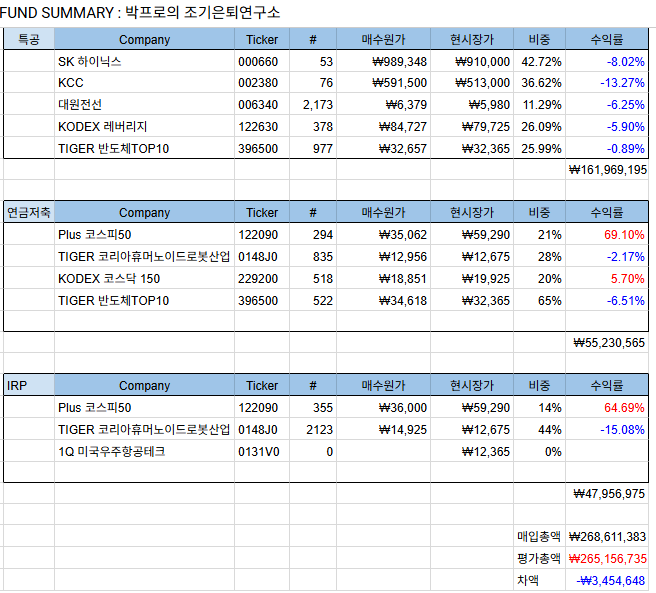Viewport: 656px width, 593px height.
Task: Click the return cell -8.02%
Action: point(607,62)
